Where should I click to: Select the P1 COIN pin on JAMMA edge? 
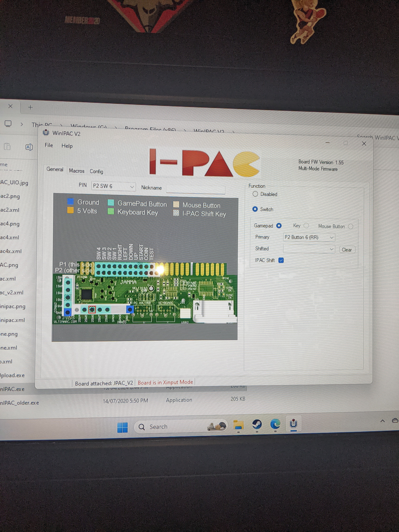146,267
